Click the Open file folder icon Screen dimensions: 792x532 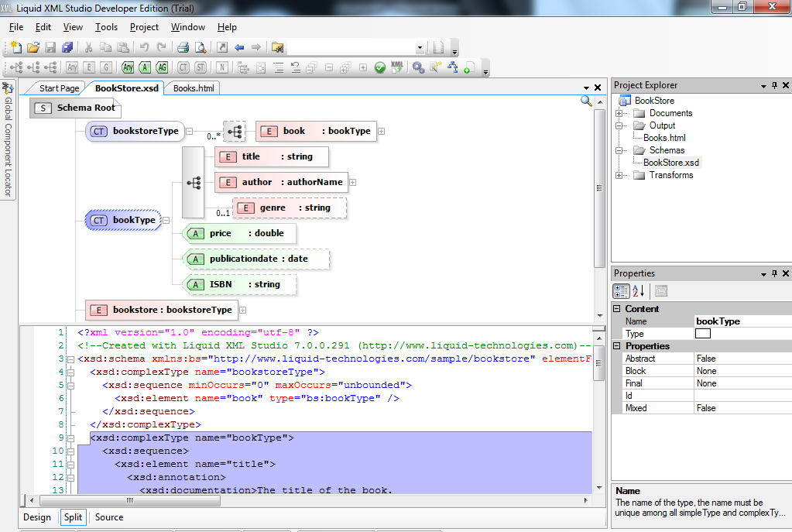coord(33,47)
